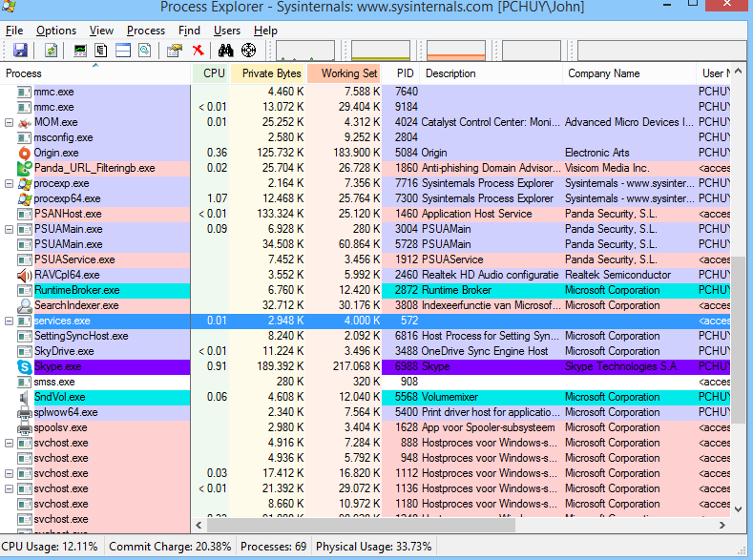The image size is (753, 560).
Task: Click the Panda_URL_Filteringb.exe icon
Action: coord(25,169)
